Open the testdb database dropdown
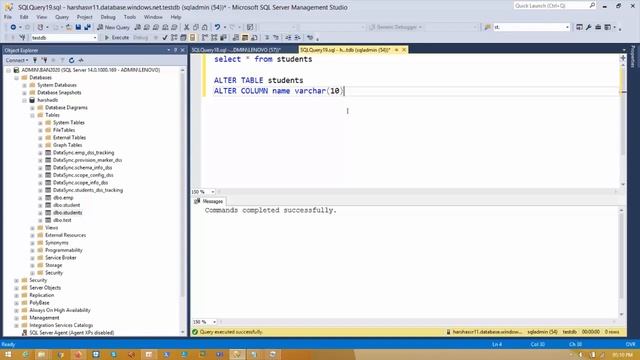The height and width of the screenshot is (360, 640). click(95, 38)
